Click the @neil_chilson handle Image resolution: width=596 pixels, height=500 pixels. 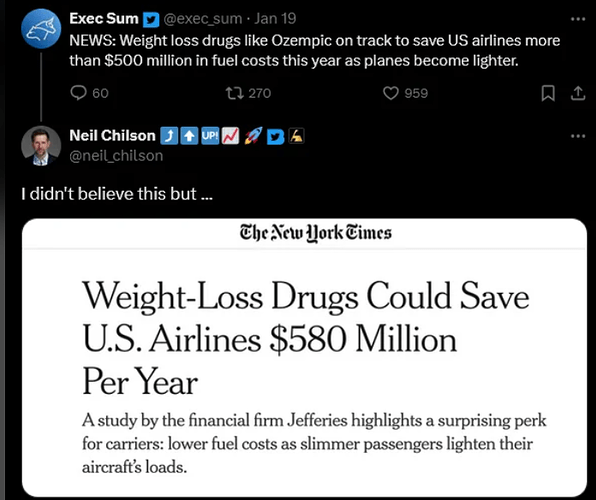click(116, 156)
